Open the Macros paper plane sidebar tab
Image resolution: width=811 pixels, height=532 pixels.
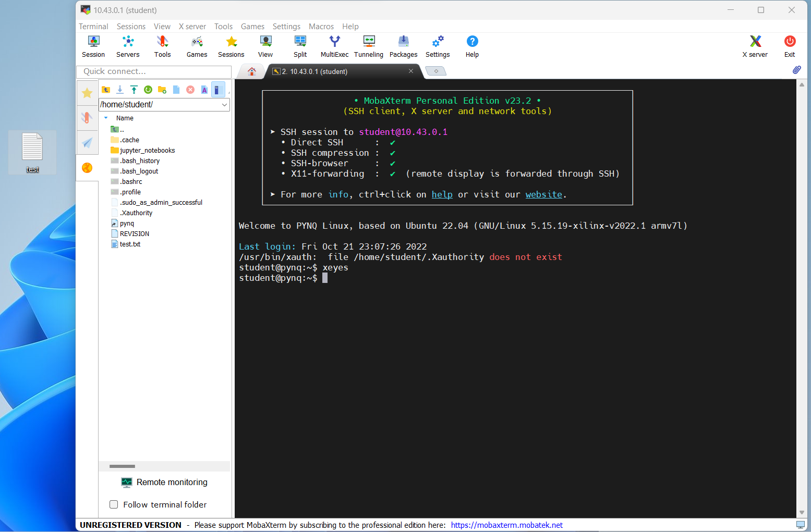[87, 142]
